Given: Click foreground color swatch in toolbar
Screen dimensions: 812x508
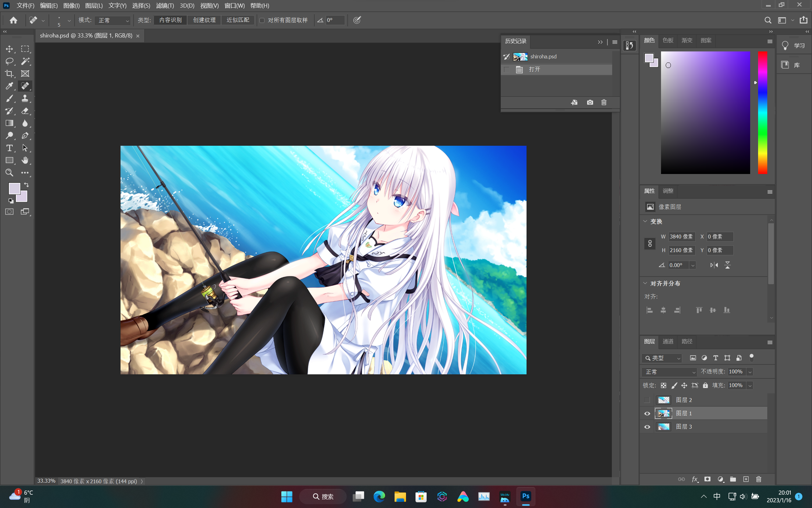Looking at the screenshot, I should [x=14, y=189].
